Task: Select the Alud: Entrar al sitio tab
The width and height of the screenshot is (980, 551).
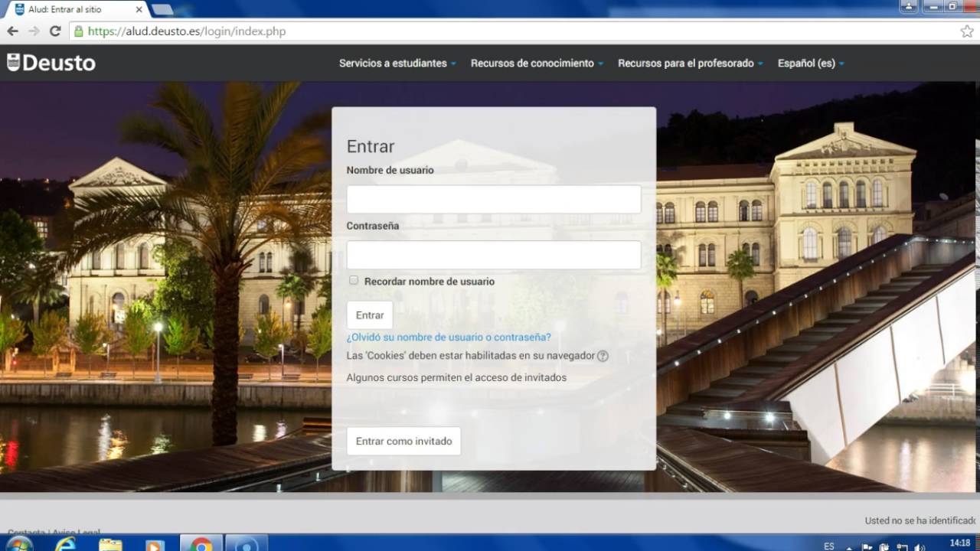Action: pyautogui.click(x=77, y=9)
